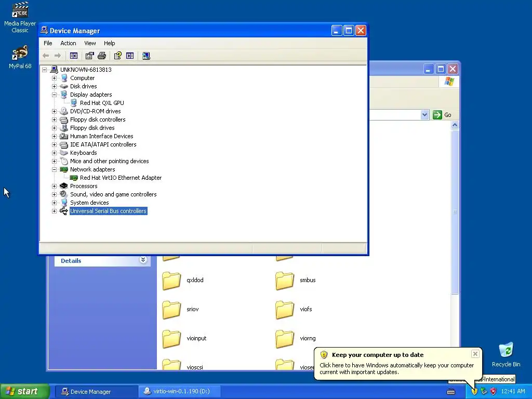The width and height of the screenshot is (532, 399).
Task: Expand the System devices node
Action: [54, 203]
